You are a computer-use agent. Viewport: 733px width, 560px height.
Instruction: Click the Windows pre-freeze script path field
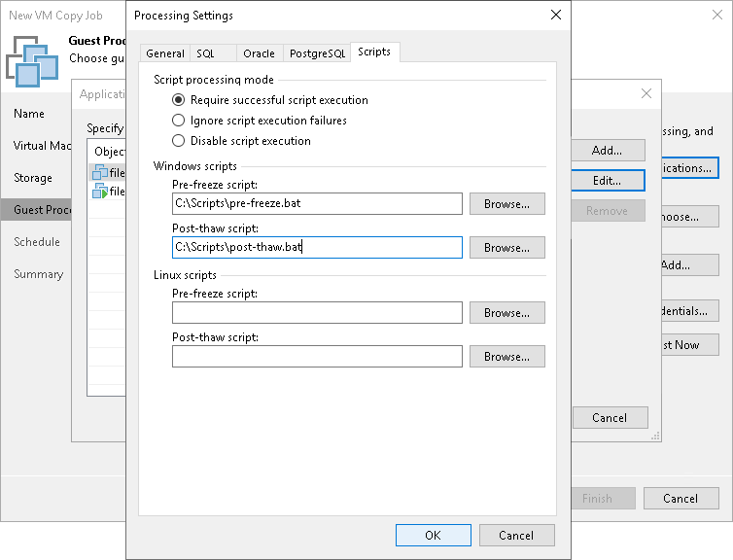point(317,204)
